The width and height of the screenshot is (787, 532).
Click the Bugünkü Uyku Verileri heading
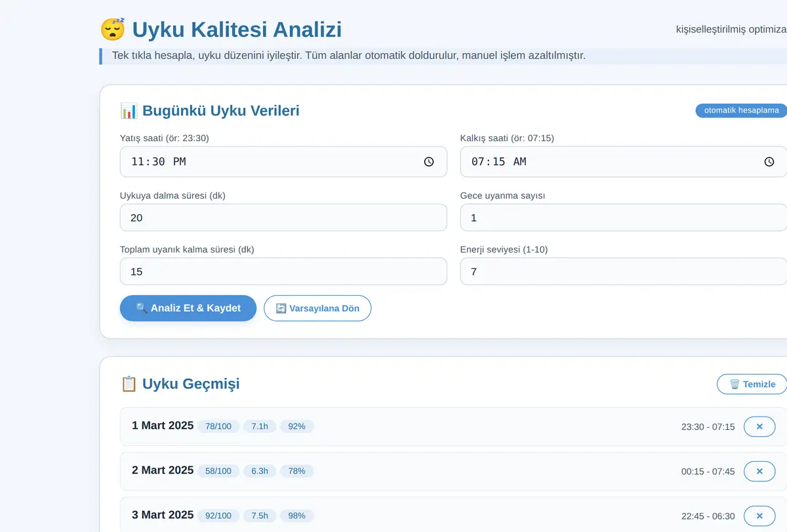click(221, 111)
